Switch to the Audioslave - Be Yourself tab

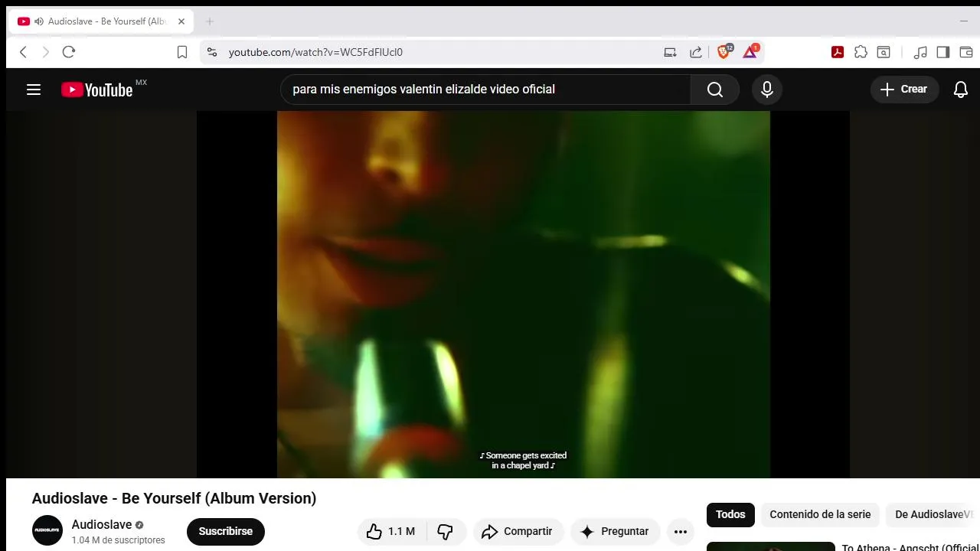pyautogui.click(x=102, y=21)
